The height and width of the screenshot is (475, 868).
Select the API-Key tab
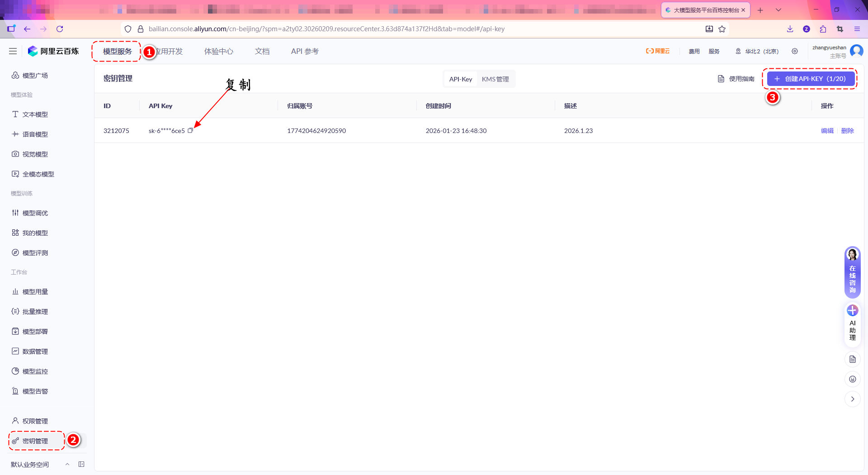point(461,79)
